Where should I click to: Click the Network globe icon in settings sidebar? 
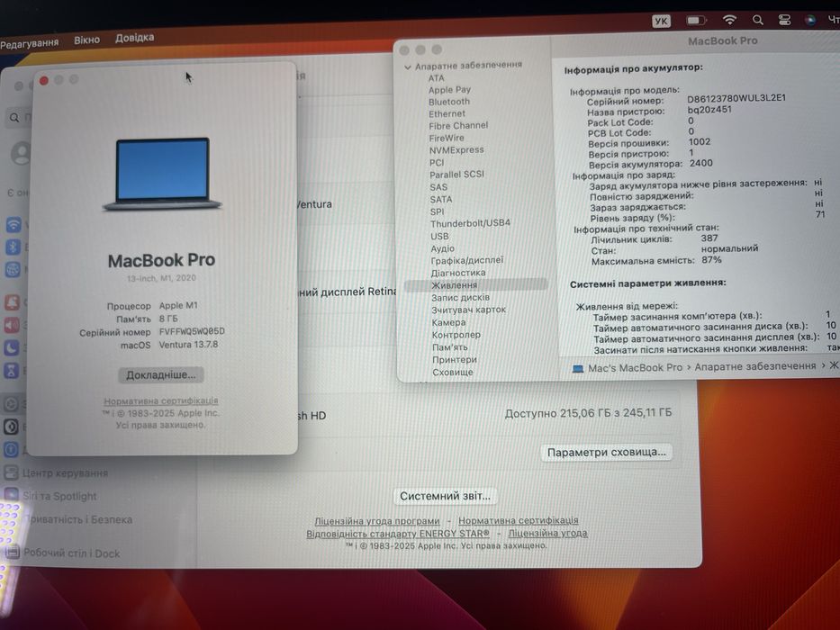point(13,269)
